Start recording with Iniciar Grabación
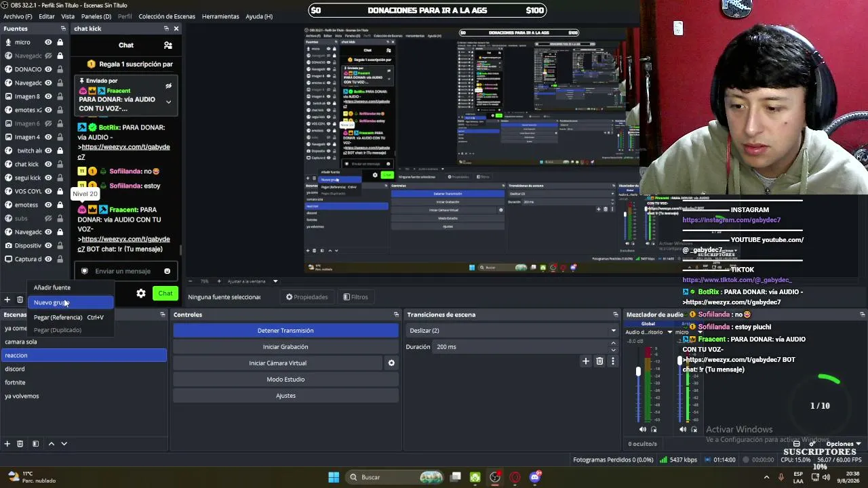868x488 pixels. tap(285, 347)
